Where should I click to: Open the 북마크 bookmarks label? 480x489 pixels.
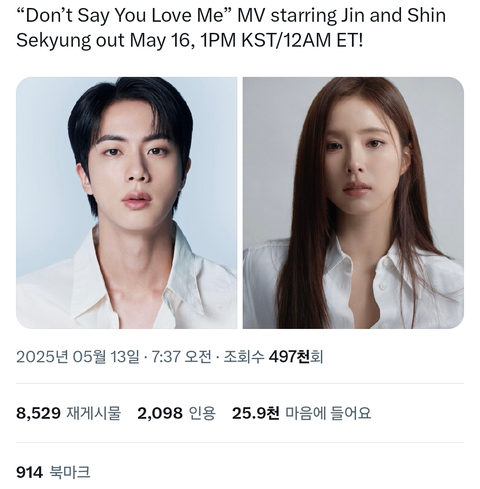pyautogui.click(x=70, y=472)
